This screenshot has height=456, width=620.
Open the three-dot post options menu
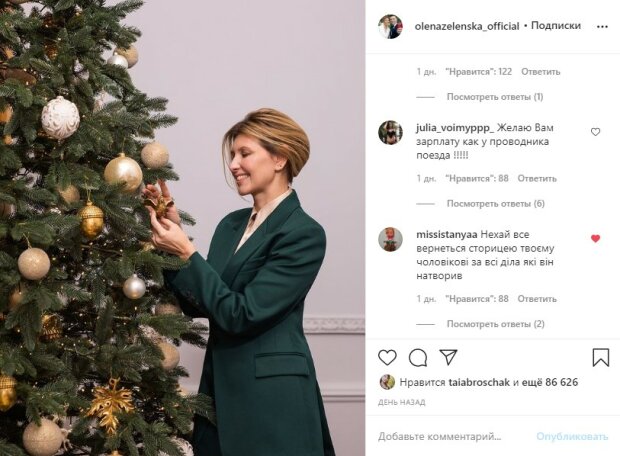[601, 26]
